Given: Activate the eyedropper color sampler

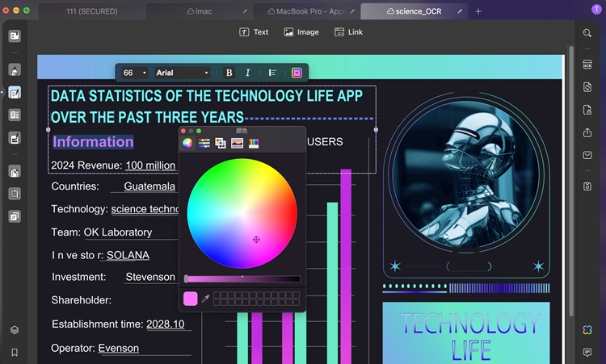Looking at the screenshot, I should click(205, 299).
